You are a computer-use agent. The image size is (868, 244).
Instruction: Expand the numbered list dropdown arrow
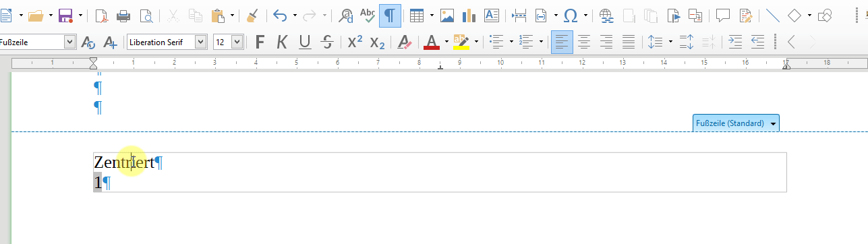(541, 42)
